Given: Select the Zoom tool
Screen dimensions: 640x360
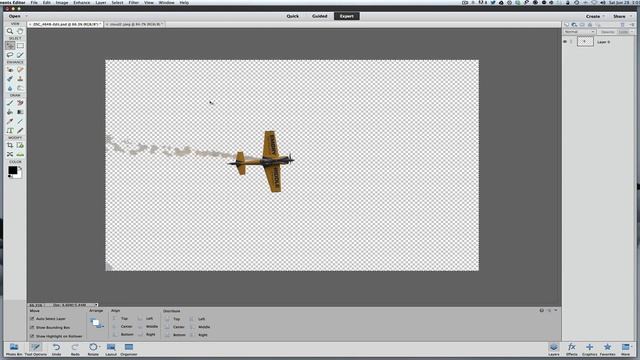Looking at the screenshot, I should coord(10,31).
